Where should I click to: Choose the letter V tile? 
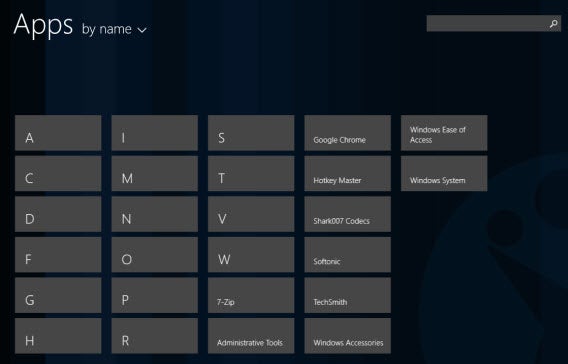251,214
